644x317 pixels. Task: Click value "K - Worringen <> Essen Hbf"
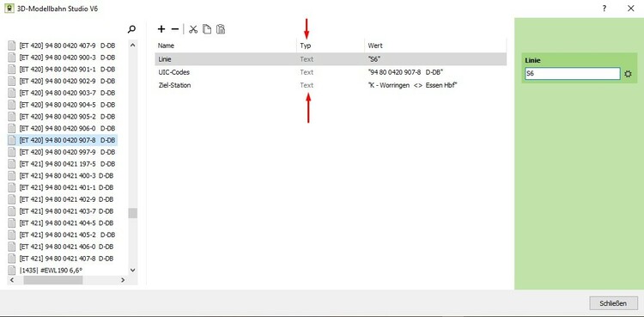click(x=413, y=85)
